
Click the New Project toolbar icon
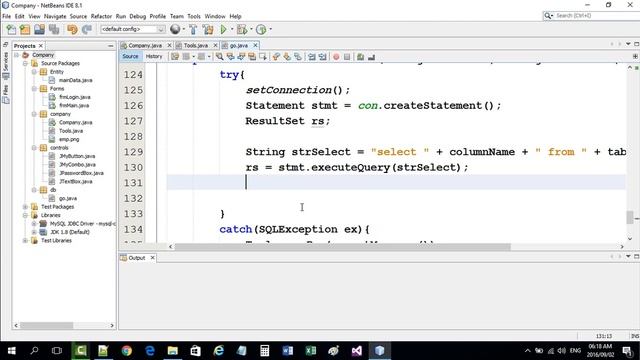pyautogui.click(x=25, y=29)
